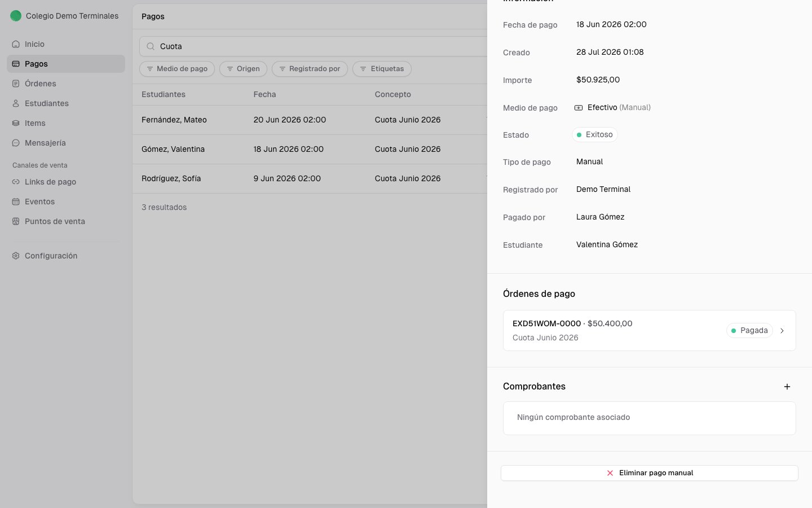Viewport: 812px width, 508px height.
Task: Open Órdenes section
Action: pos(66,84)
